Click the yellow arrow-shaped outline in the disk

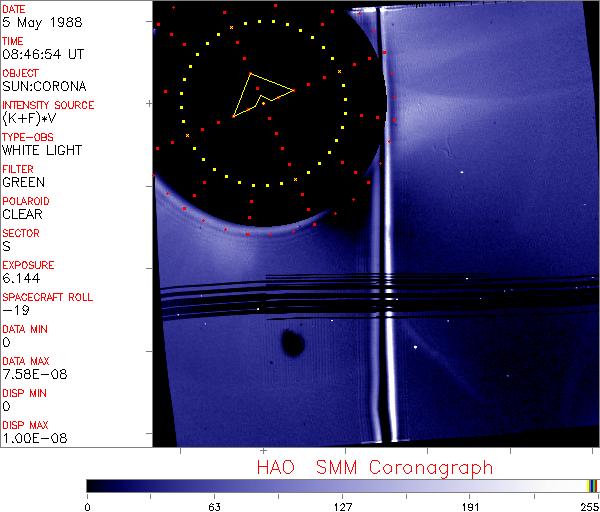click(x=263, y=95)
